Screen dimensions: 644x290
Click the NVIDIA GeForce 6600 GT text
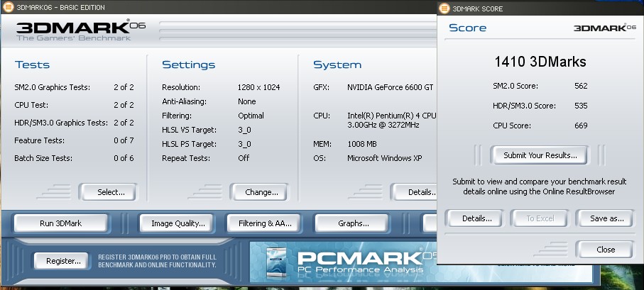[x=391, y=87]
